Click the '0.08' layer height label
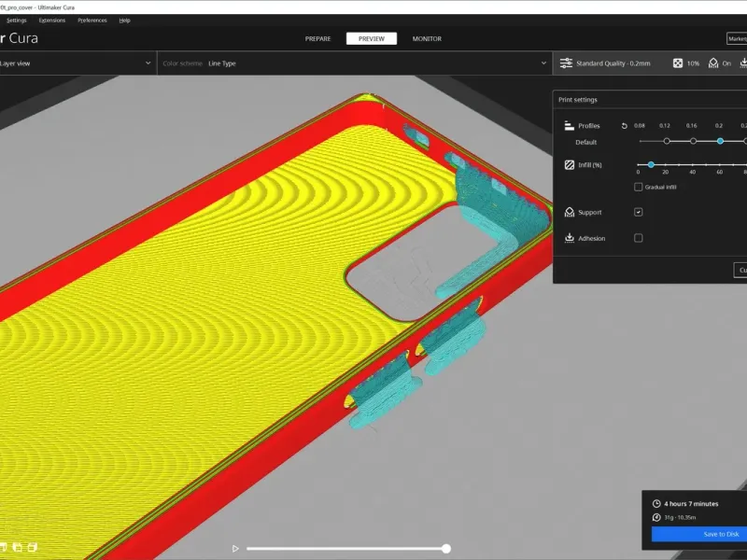The width and height of the screenshot is (747, 560). coord(640,126)
